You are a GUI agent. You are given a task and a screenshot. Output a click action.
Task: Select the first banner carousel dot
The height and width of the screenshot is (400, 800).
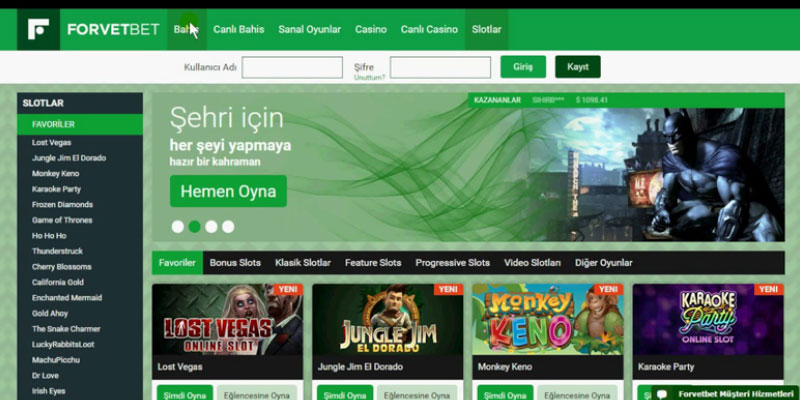178,227
